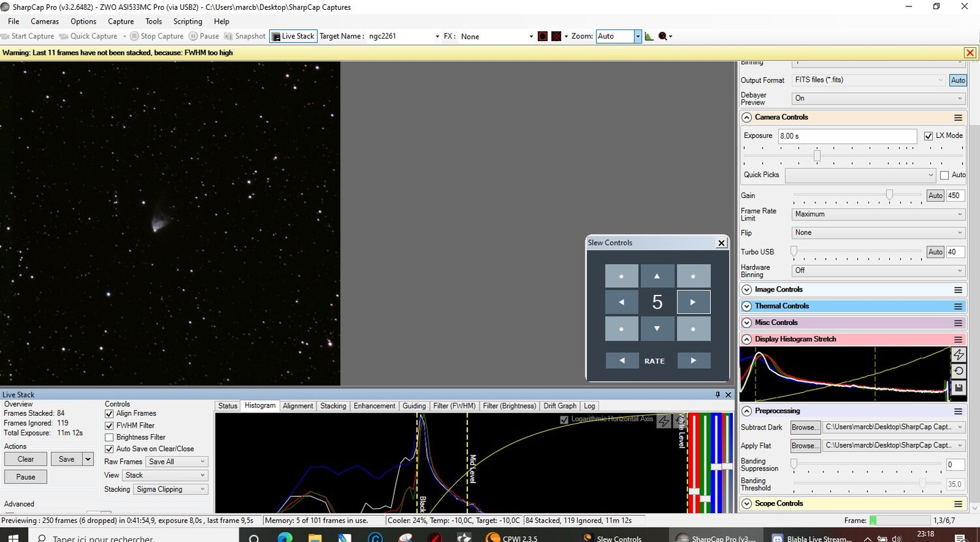The width and height of the screenshot is (980, 542).
Task: Open the Debayer Preview dropdown
Action: click(x=878, y=99)
